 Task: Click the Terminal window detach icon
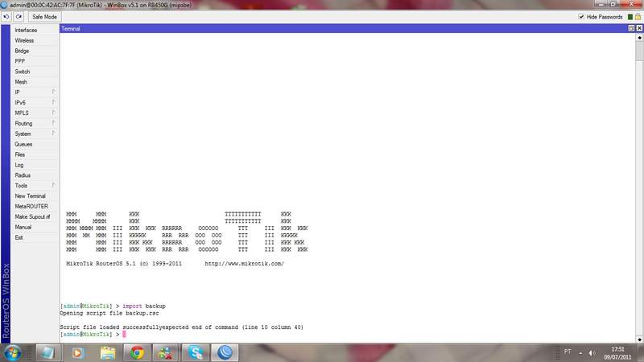[x=631, y=28]
